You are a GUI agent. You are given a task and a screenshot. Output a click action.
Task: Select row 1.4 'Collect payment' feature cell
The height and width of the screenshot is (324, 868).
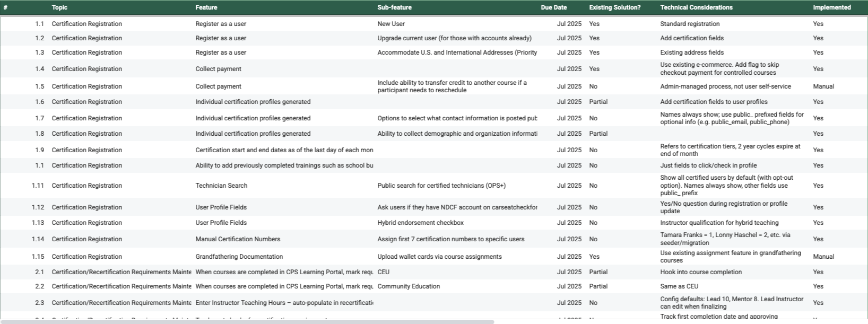coord(218,69)
